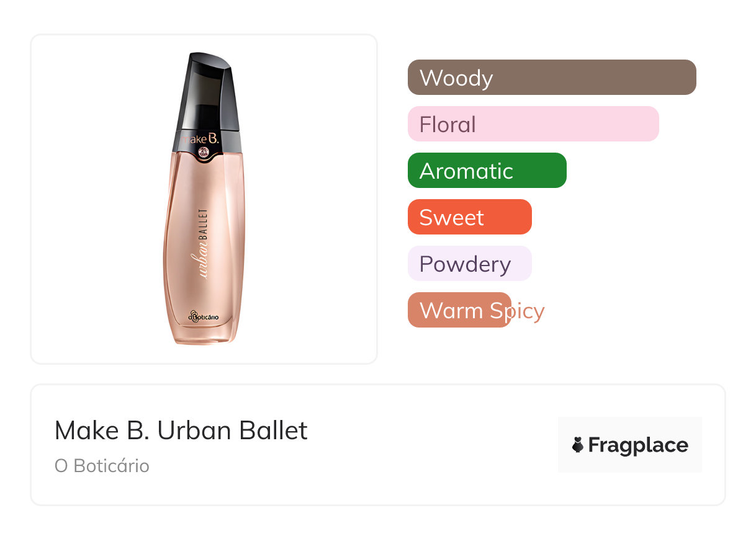756x536 pixels.
Task: Click the small Fragplace bottle logo icon
Action: (578, 445)
